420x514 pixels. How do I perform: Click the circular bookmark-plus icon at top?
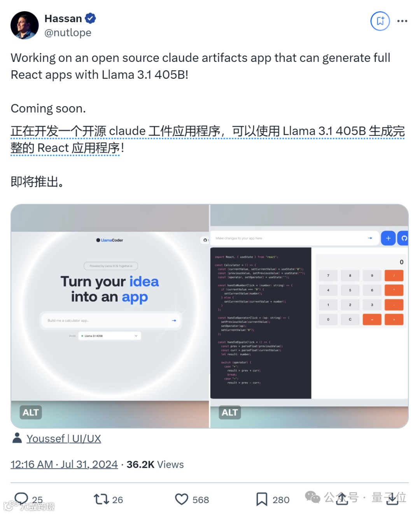[x=380, y=21]
